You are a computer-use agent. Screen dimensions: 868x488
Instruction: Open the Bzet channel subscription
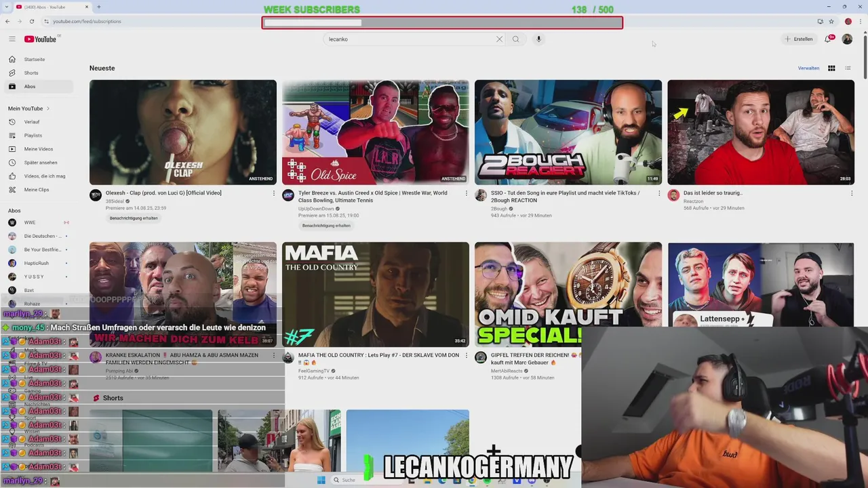coord(39,290)
